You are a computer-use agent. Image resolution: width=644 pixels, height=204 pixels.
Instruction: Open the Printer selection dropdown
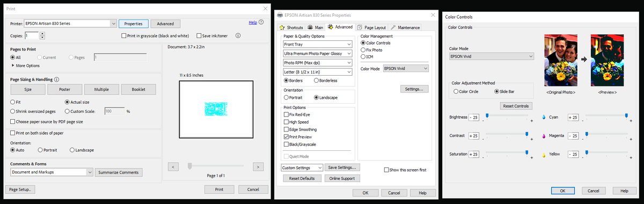point(71,24)
